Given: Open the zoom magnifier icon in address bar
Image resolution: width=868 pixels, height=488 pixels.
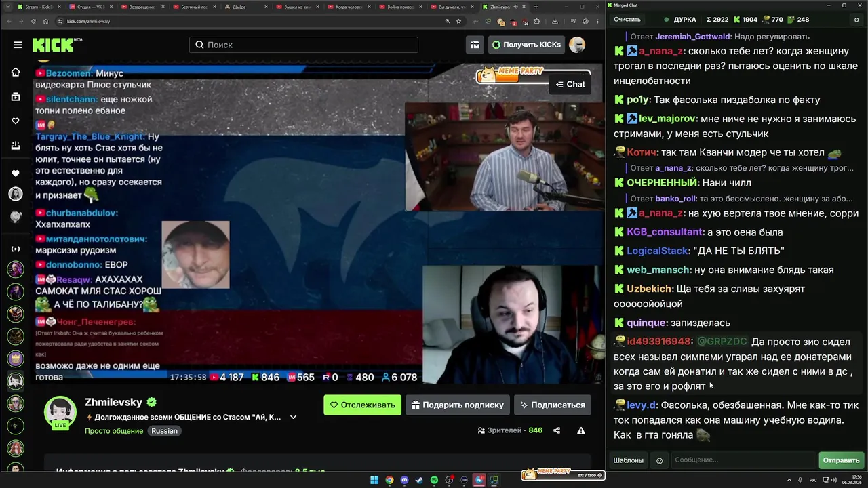Looking at the screenshot, I should tap(448, 21).
